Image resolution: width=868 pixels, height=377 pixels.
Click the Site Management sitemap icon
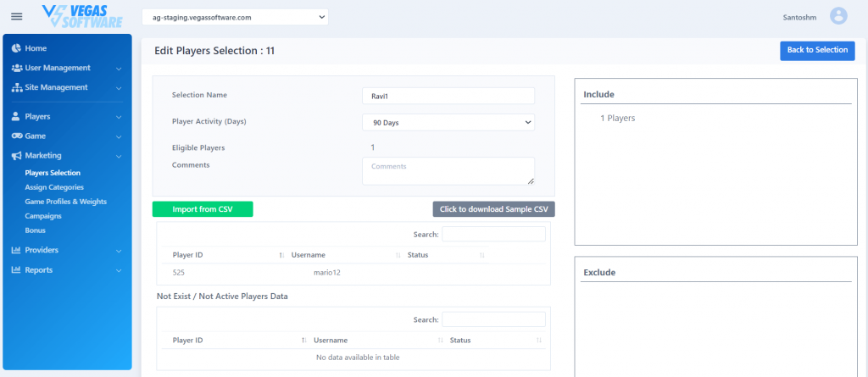click(17, 87)
